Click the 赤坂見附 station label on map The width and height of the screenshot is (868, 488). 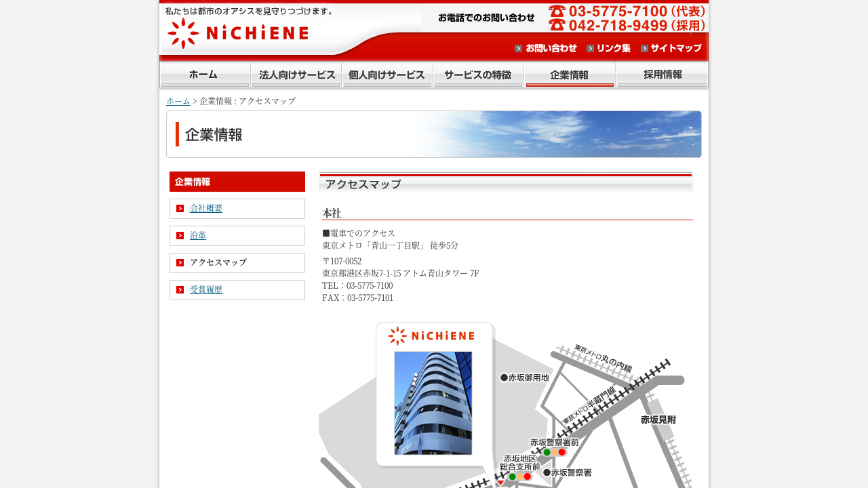pos(658,420)
